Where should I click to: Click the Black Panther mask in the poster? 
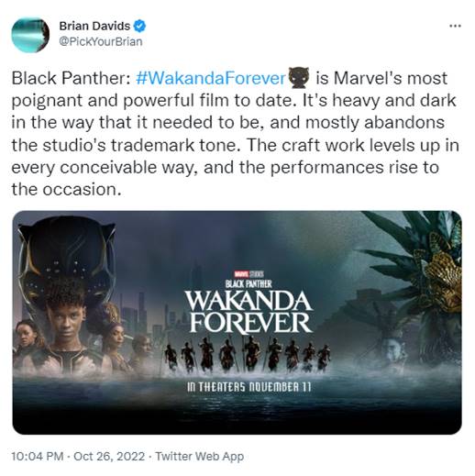tap(67, 257)
